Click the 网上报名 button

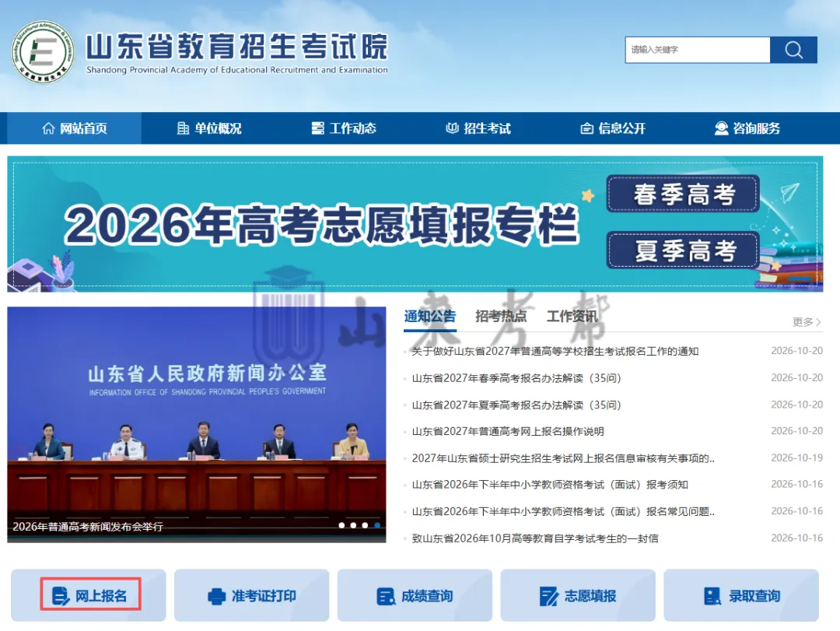coord(89,595)
